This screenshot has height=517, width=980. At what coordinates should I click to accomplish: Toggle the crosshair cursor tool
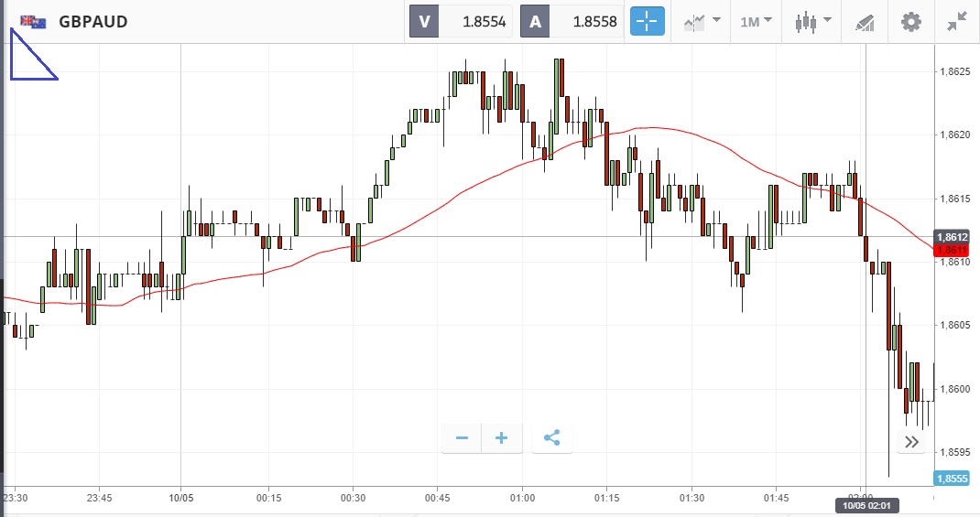coord(647,22)
